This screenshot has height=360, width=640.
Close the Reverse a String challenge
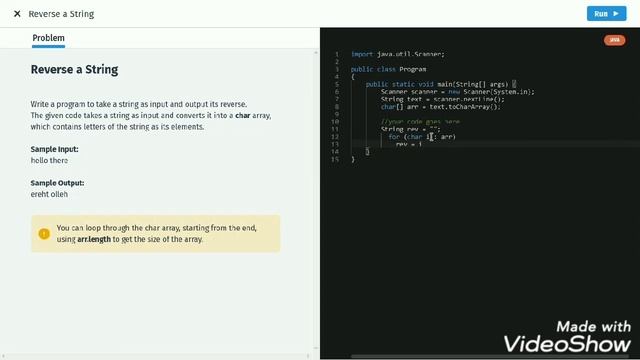(x=17, y=14)
